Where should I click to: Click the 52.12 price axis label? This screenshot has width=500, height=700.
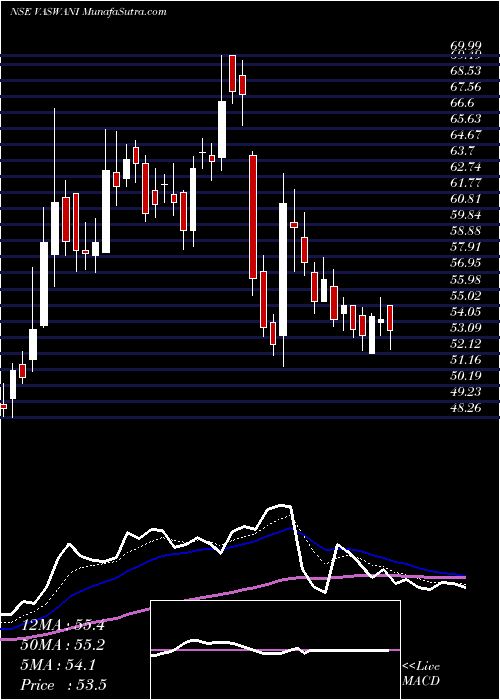(466, 344)
